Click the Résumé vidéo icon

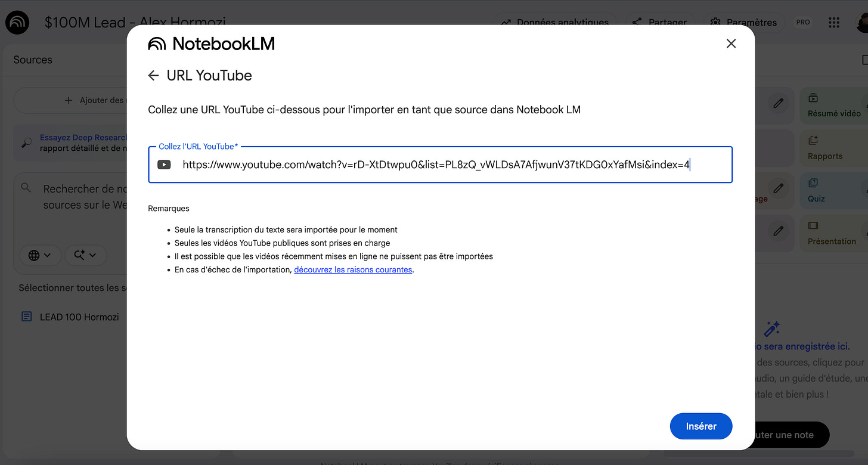click(813, 98)
